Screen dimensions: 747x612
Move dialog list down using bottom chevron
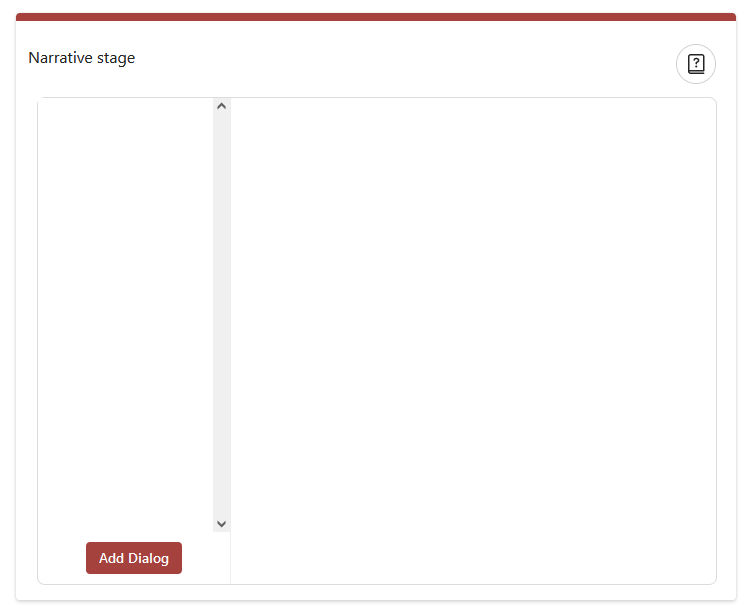221,524
